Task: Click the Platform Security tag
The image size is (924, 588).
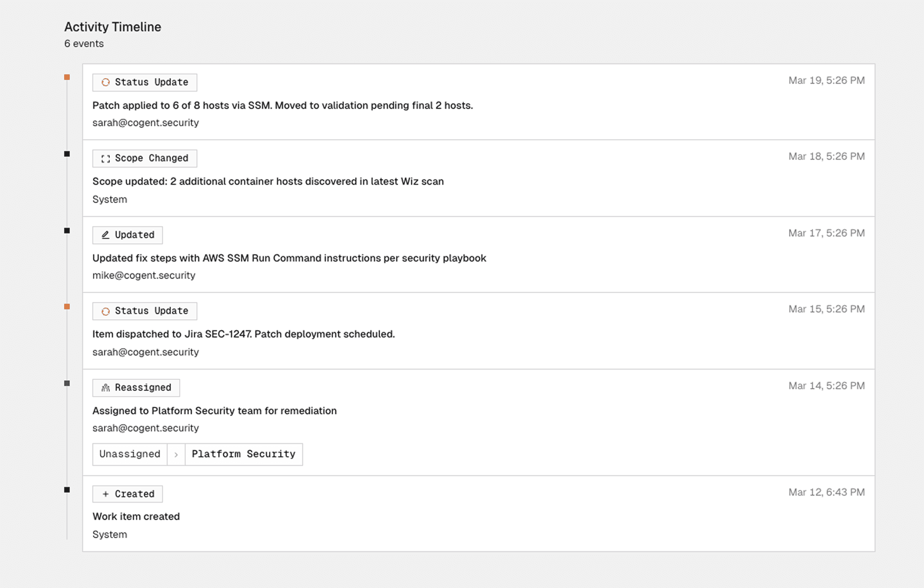Action: [244, 454]
